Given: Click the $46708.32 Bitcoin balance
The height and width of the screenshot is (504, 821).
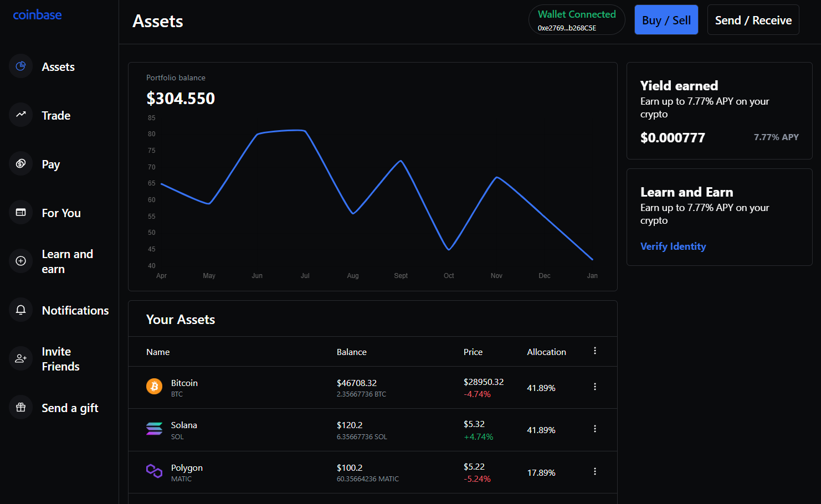Looking at the screenshot, I should [x=357, y=383].
